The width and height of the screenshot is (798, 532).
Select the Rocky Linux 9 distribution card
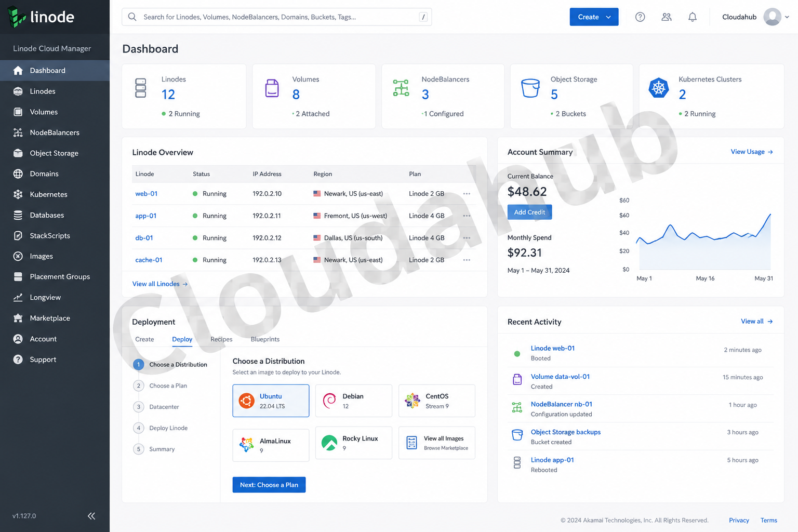pyautogui.click(x=354, y=443)
